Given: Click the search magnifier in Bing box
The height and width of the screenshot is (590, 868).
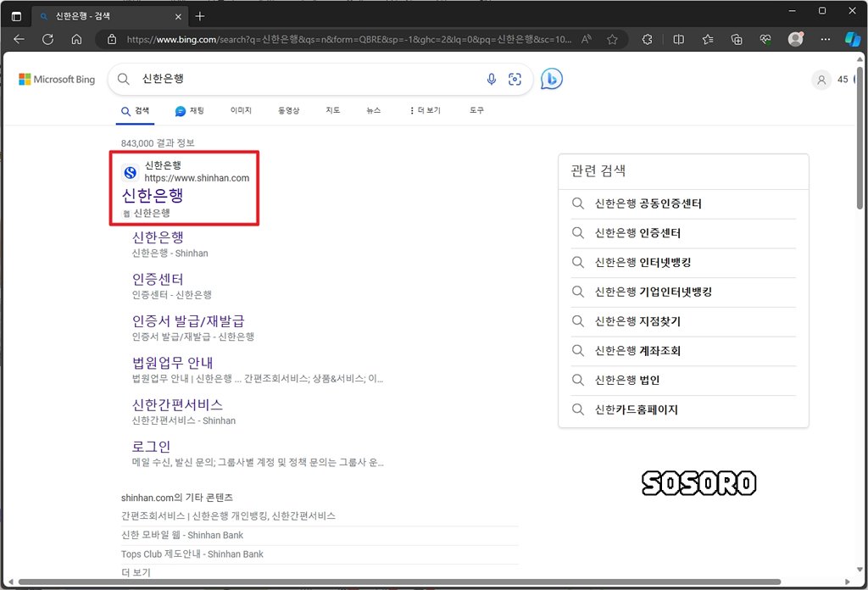Looking at the screenshot, I should [x=124, y=79].
